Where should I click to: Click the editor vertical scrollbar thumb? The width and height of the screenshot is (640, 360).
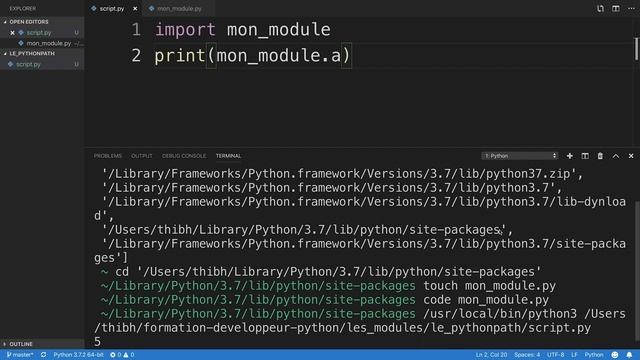[x=636, y=49]
